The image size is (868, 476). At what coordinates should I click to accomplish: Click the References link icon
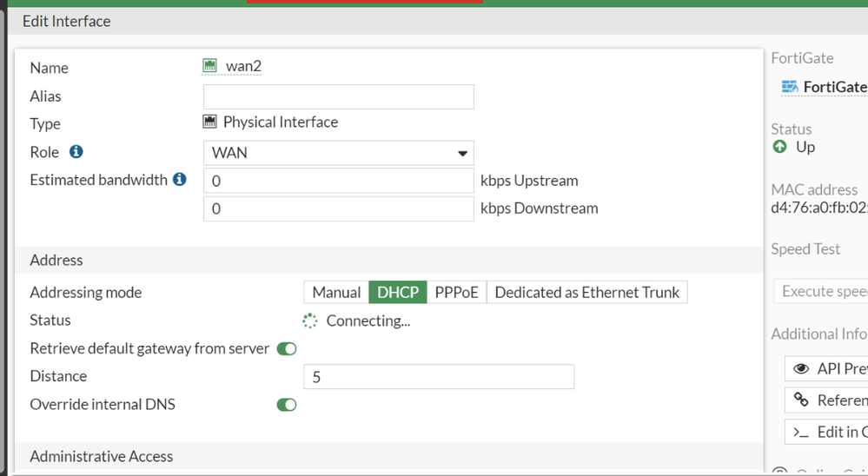coord(802,400)
